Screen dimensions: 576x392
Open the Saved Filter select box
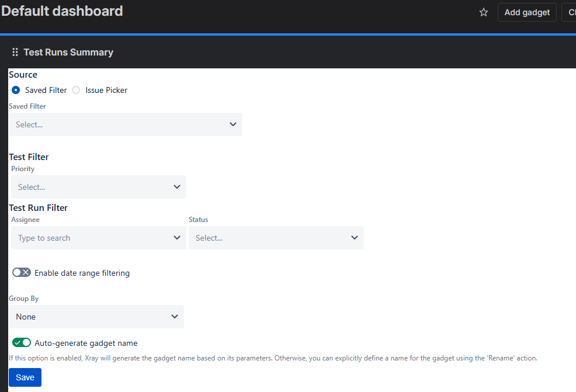point(117,124)
